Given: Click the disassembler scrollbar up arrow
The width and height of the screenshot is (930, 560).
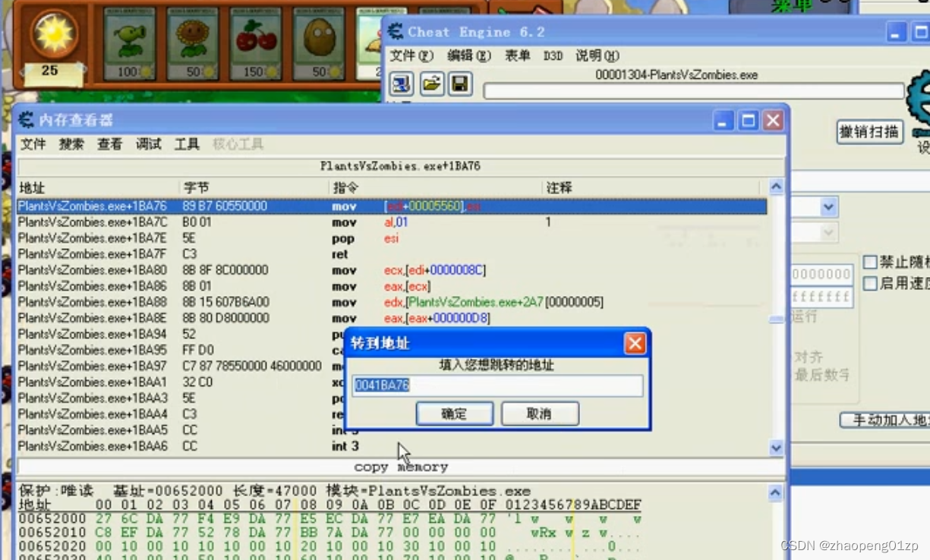Looking at the screenshot, I should point(776,187).
